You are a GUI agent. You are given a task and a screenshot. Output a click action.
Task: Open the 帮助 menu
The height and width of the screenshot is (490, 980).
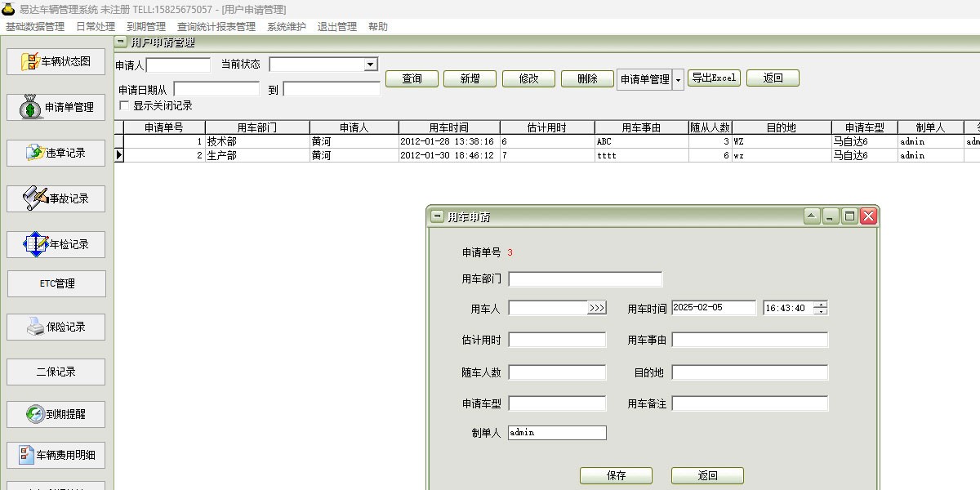coord(378,27)
